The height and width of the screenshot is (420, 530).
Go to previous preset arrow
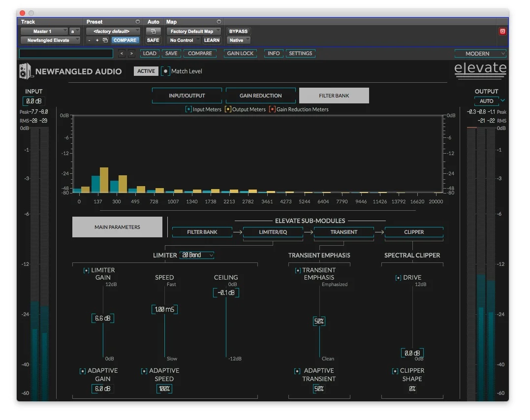122,54
